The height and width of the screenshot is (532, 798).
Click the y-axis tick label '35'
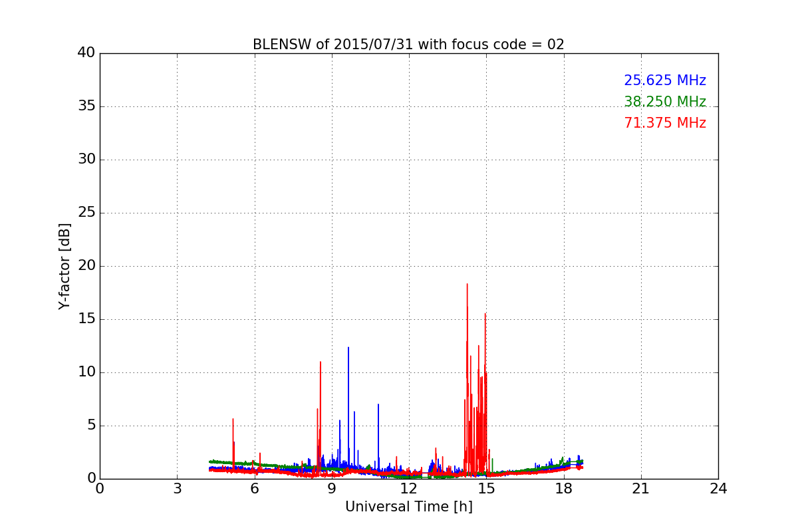[x=86, y=106]
